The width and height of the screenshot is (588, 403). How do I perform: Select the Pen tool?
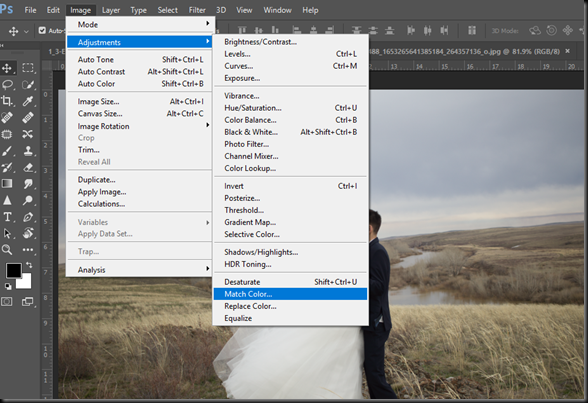[x=27, y=217]
